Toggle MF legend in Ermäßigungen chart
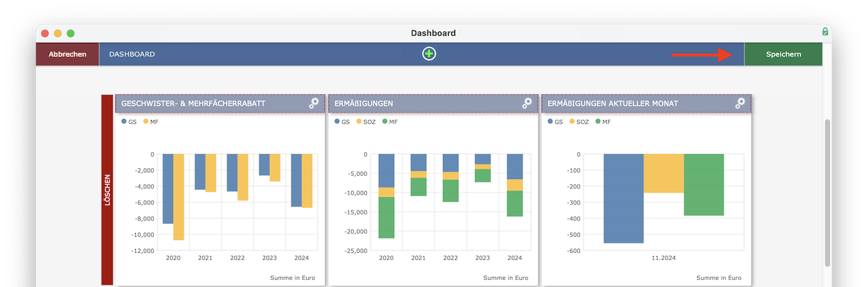 [x=390, y=121]
